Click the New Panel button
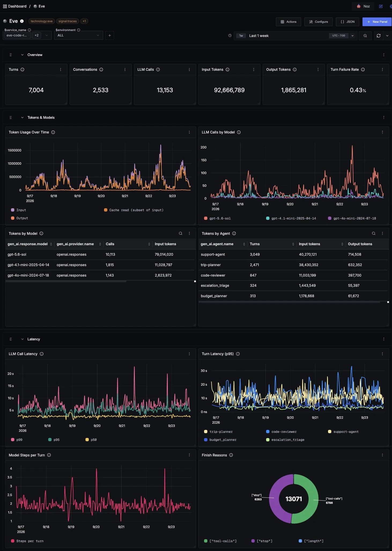Screen dimensions: 392x551 [x=377, y=22]
